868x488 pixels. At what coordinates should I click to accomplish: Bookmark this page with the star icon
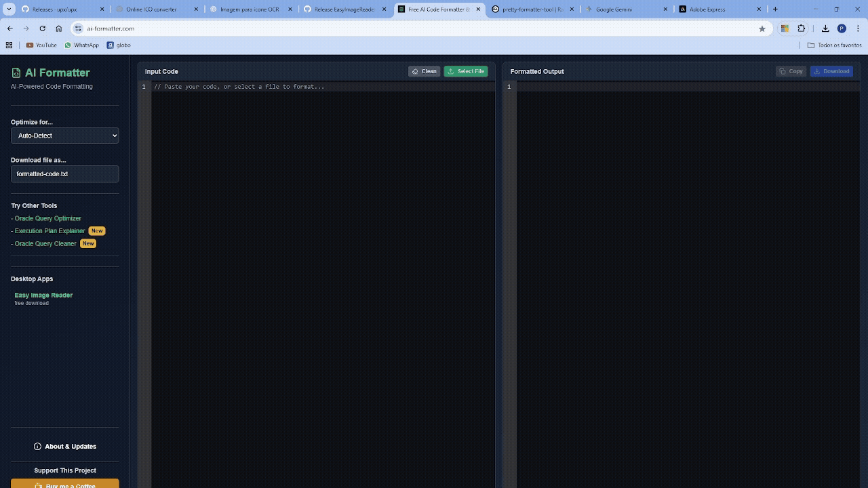[x=762, y=28]
